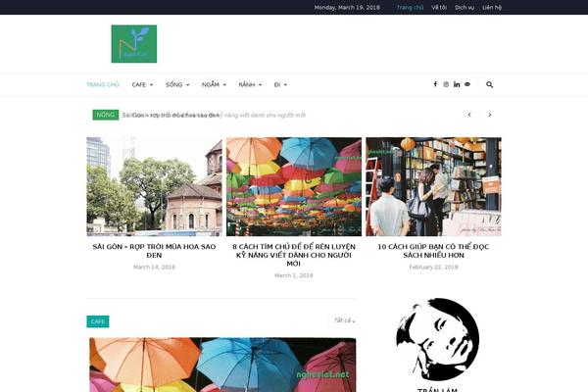Image resolution: width=588 pixels, height=392 pixels.
Task: Click the date February 22, 2018
Action: 433,268
